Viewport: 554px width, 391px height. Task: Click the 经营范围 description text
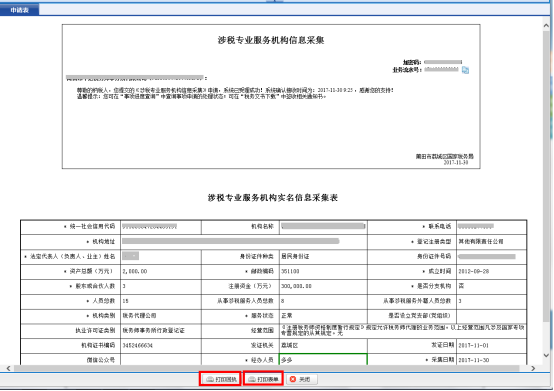[x=402, y=330]
